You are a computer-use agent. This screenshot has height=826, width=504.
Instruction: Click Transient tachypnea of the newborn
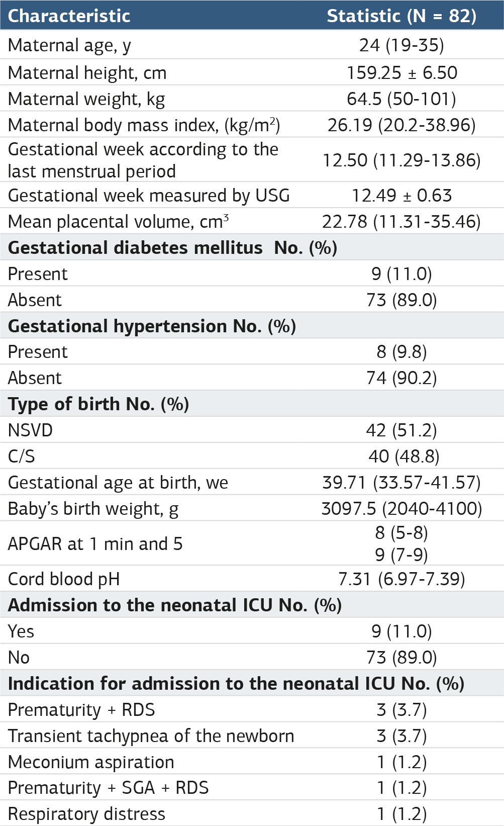coord(151,736)
